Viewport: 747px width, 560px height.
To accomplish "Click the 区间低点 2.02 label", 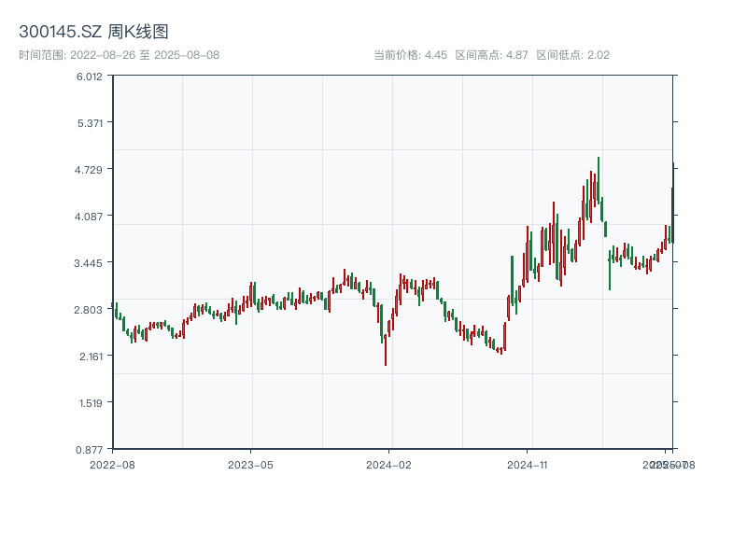I will pos(572,55).
